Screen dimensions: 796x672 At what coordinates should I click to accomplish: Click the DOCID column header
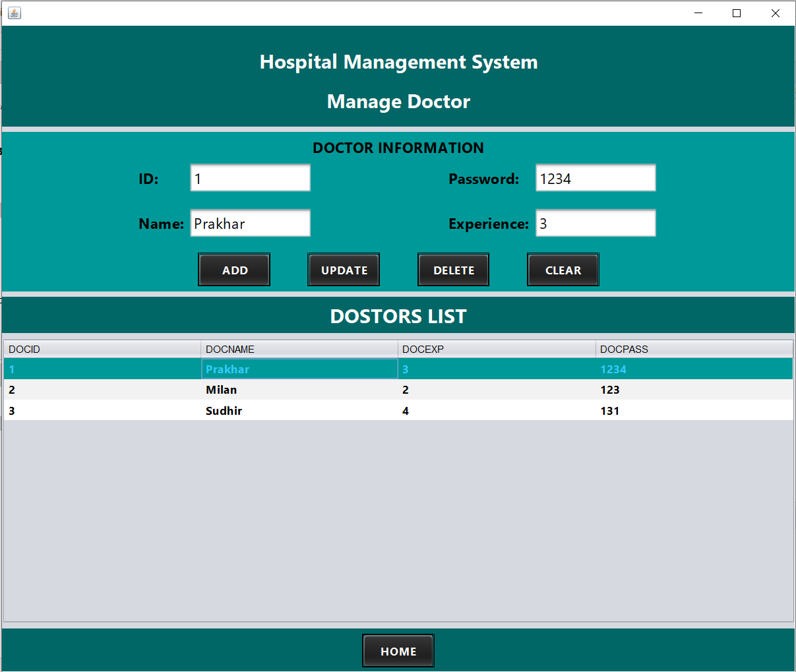(x=99, y=349)
